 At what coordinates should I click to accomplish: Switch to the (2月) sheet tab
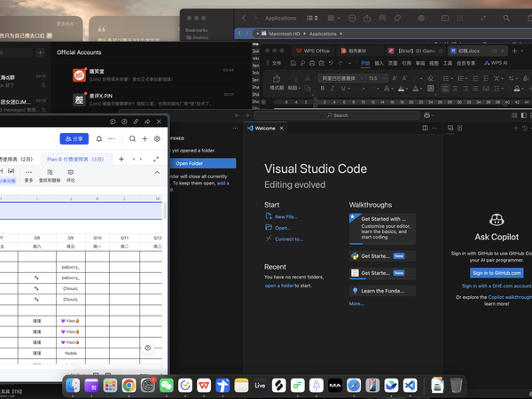[16, 159]
